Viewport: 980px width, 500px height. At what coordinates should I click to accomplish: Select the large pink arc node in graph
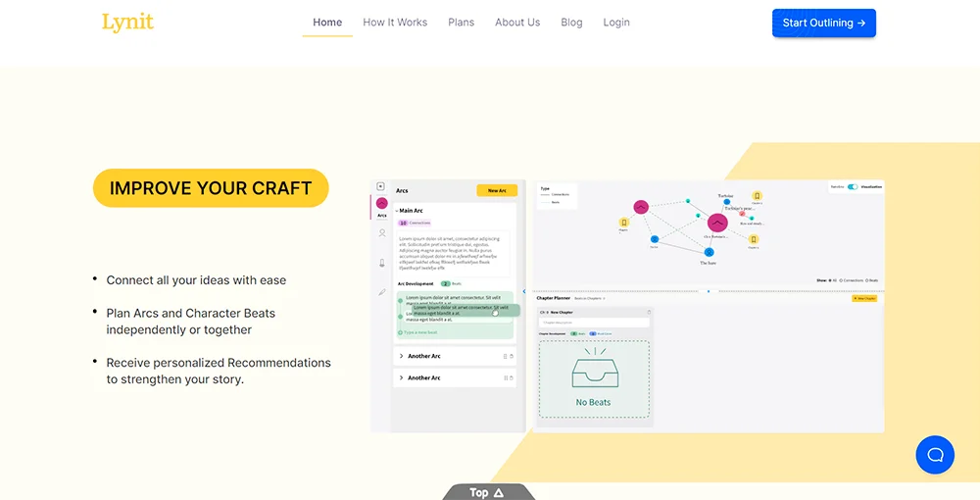click(x=717, y=223)
